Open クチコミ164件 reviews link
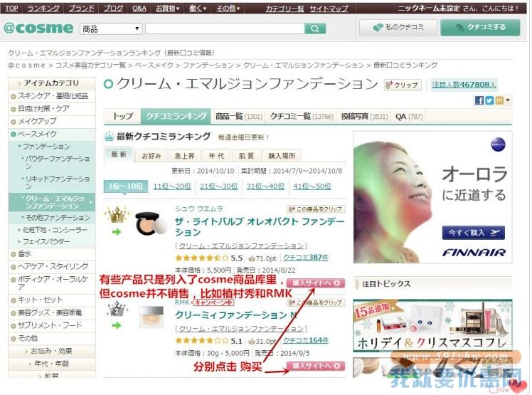 coord(306,341)
